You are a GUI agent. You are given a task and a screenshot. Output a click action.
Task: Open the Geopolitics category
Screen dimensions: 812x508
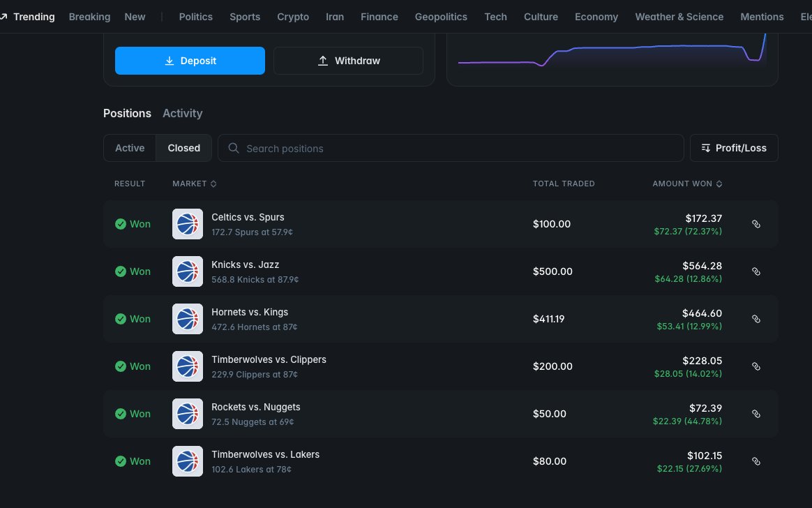click(441, 17)
